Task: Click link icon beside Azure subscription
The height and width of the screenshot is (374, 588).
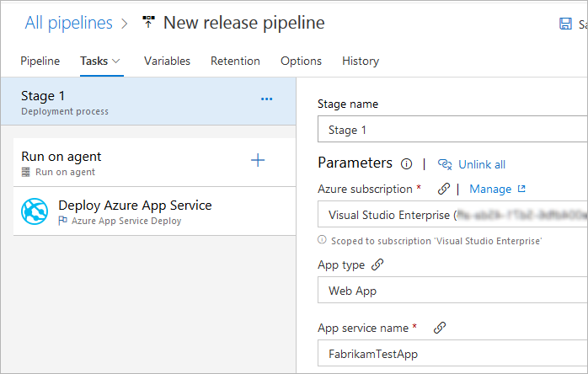Action: coord(443,189)
